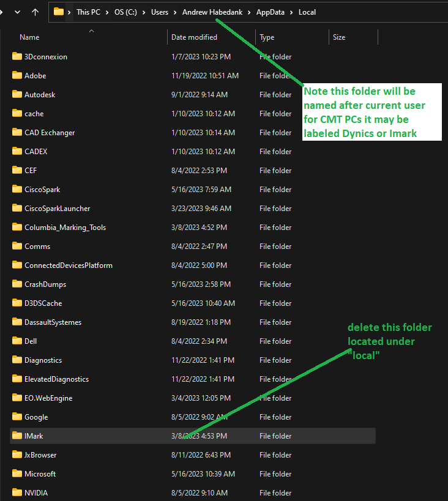The height and width of the screenshot is (501, 448).
Task: Click File folder type in Dell row
Action: click(x=275, y=341)
